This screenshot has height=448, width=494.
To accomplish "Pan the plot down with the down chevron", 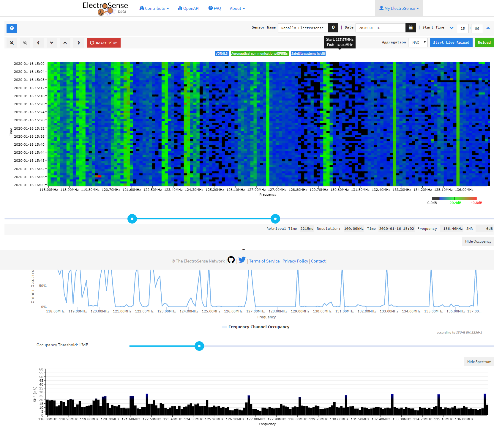I will point(52,43).
